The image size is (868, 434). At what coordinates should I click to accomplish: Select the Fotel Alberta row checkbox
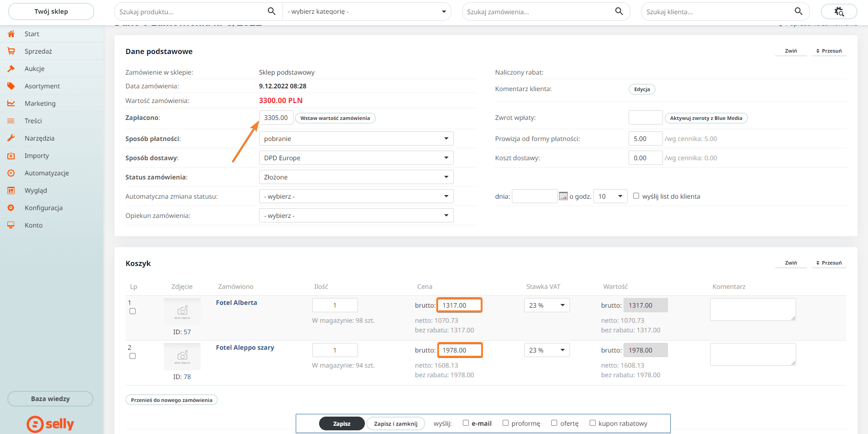133,311
